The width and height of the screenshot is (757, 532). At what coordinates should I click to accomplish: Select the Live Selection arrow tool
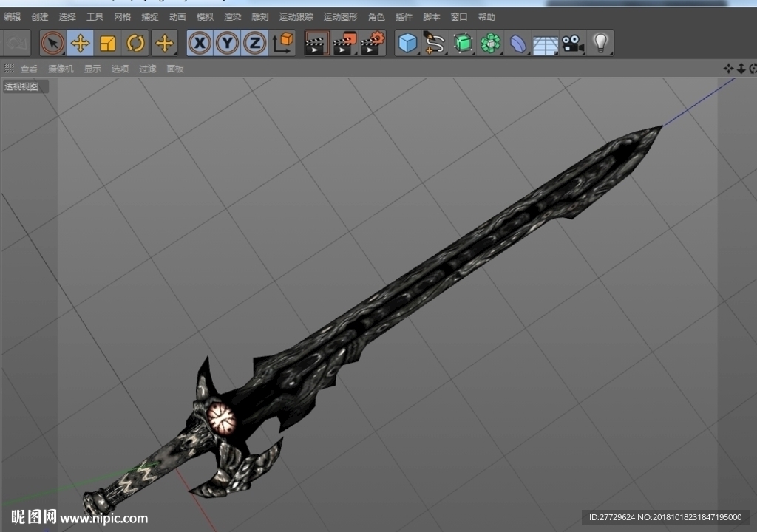coord(52,44)
